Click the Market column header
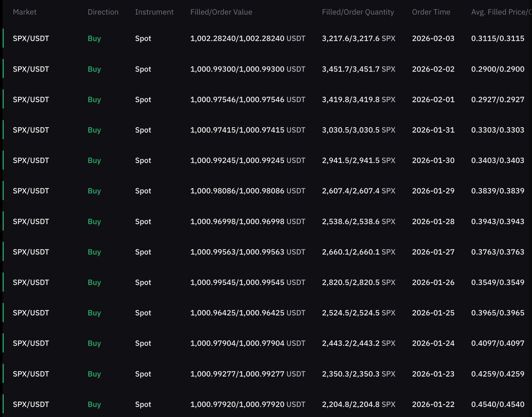 [x=24, y=12]
